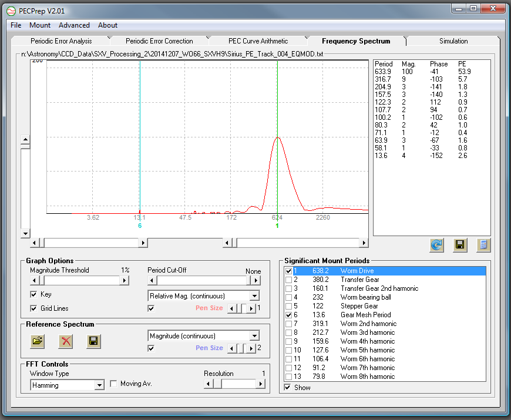Switch to the Simulation tab
The image size is (511, 420).
click(x=453, y=41)
